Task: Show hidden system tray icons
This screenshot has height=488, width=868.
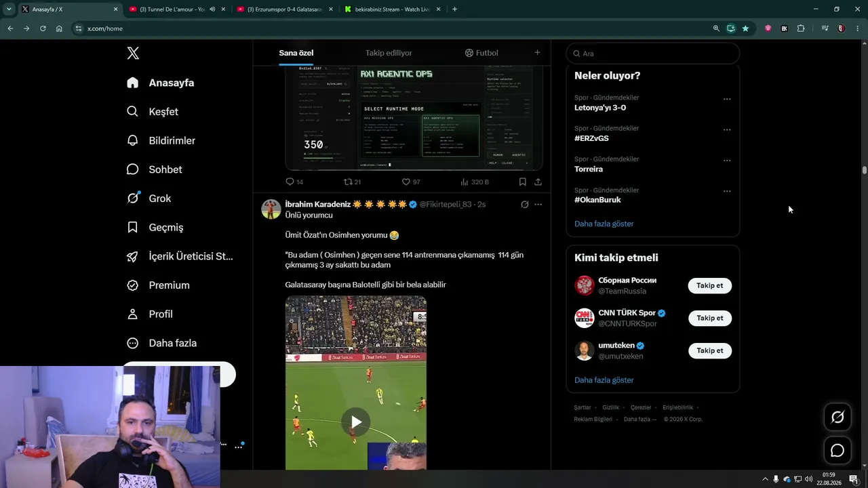Action: click(x=765, y=479)
